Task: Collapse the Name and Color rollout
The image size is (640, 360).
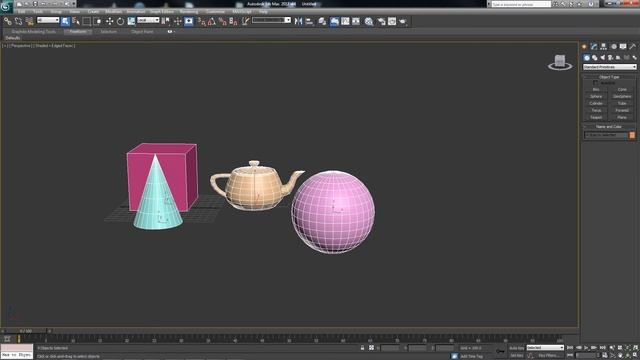Action: 609,127
